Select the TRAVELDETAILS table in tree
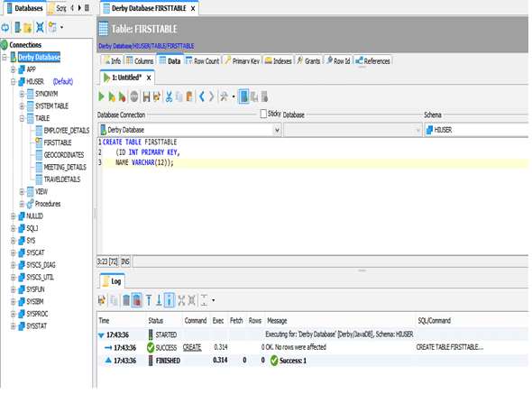This screenshot has height=394, width=532. 62,179
